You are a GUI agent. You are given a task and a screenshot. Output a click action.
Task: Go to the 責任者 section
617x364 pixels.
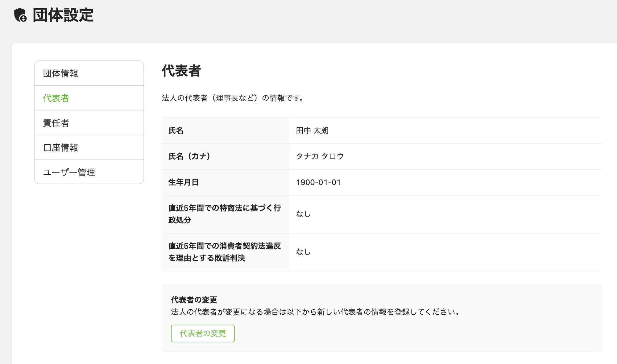pos(89,123)
